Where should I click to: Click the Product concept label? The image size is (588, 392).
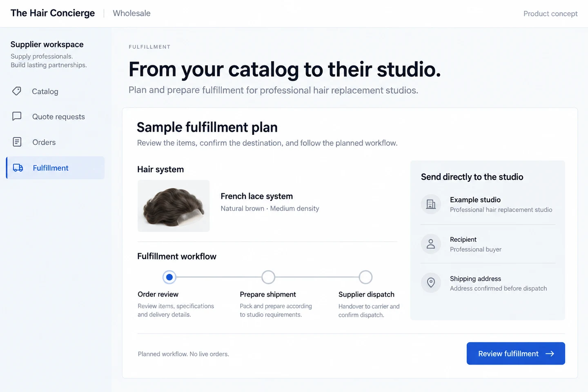(x=550, y=13)
